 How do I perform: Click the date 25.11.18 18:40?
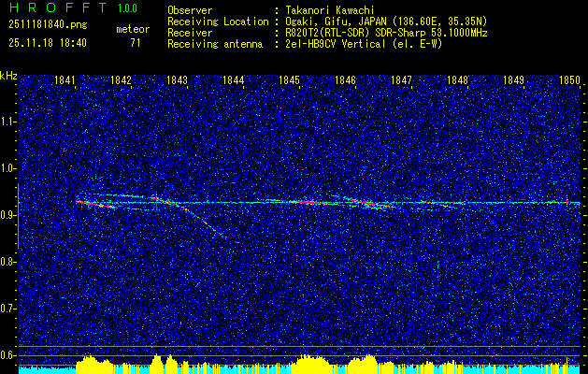pos(48,43)
